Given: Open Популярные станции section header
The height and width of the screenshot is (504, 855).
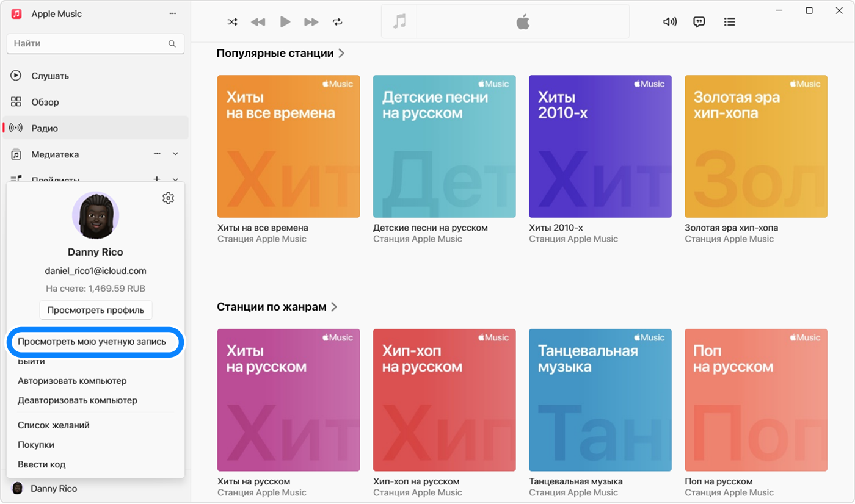Looking at the screenshot, I should [x=275, y=53].
